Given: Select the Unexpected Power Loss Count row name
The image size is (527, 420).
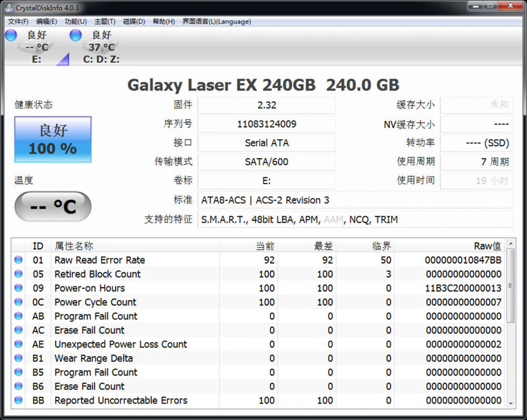Looking at the screenshot, I should (x=121, y=345).
